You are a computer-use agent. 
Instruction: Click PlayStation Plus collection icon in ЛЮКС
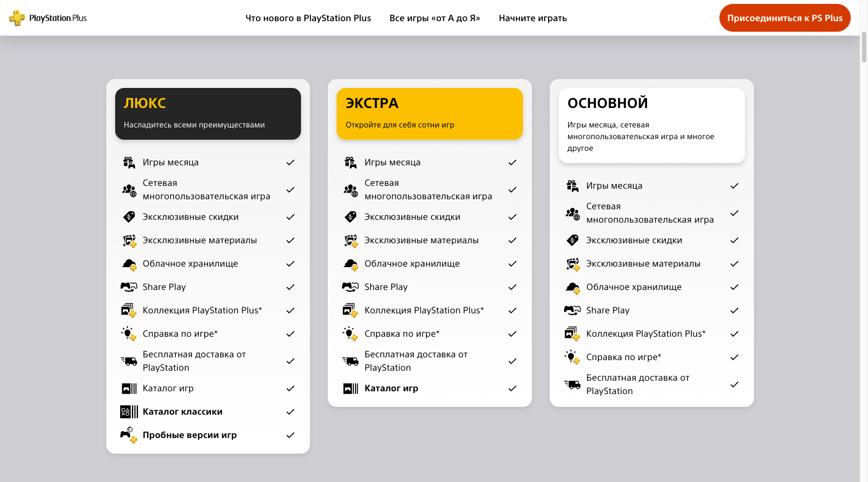(x=129, y=311)
